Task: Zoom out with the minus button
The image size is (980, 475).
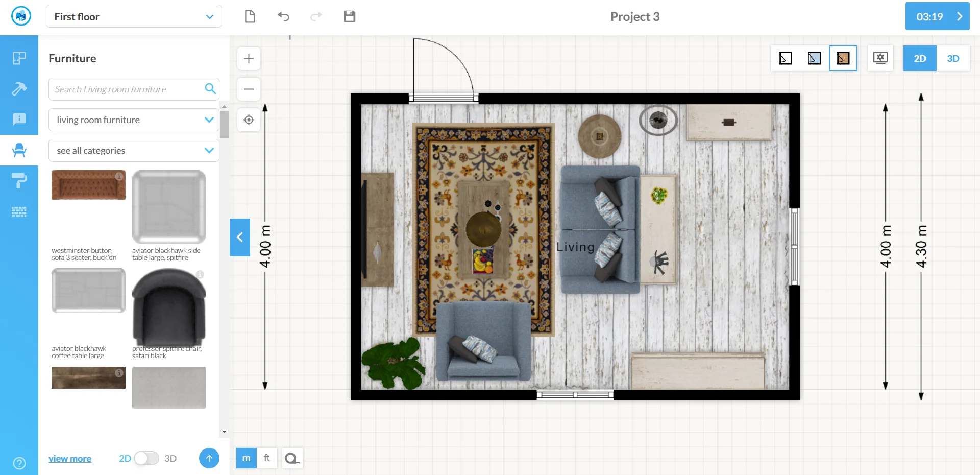Action: click(x=249, y=89)
